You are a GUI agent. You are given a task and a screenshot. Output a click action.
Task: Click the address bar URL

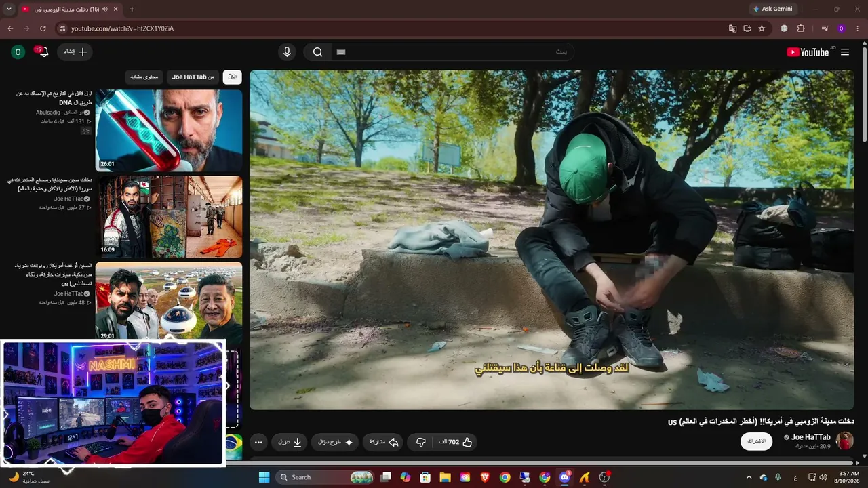tap(123, 28)
